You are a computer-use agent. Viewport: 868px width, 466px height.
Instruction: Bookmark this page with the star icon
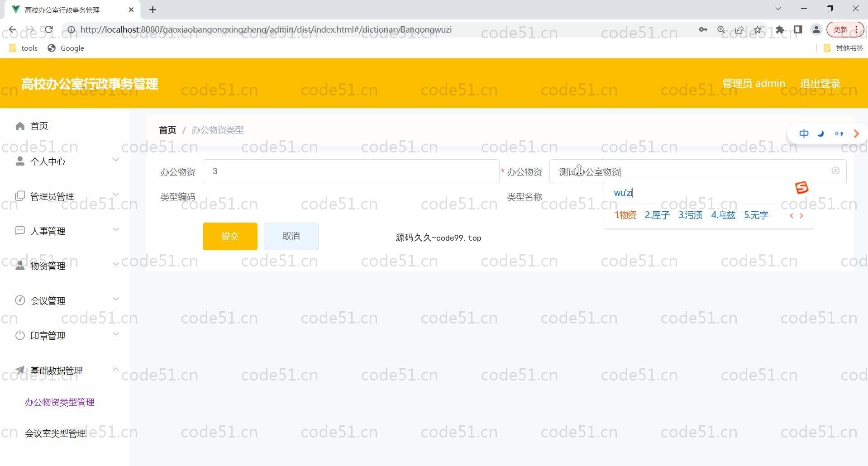pyautogui.click(x=758, y=30)
